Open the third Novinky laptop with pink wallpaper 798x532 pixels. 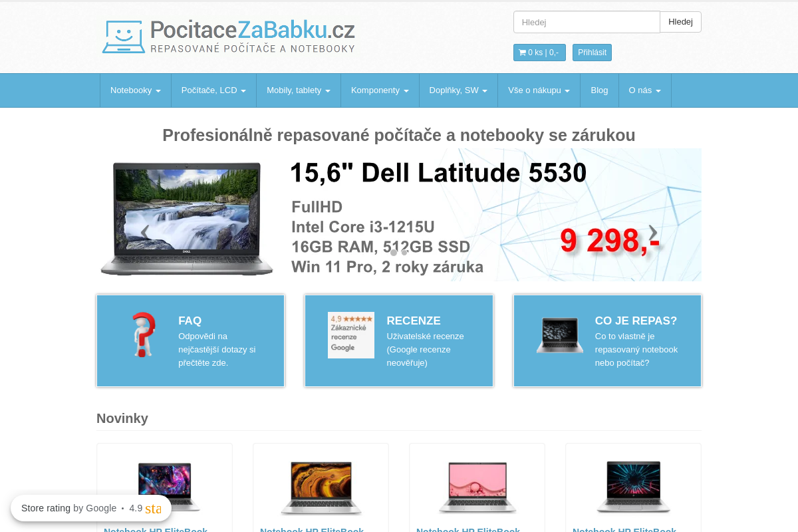tap(477, 487)
